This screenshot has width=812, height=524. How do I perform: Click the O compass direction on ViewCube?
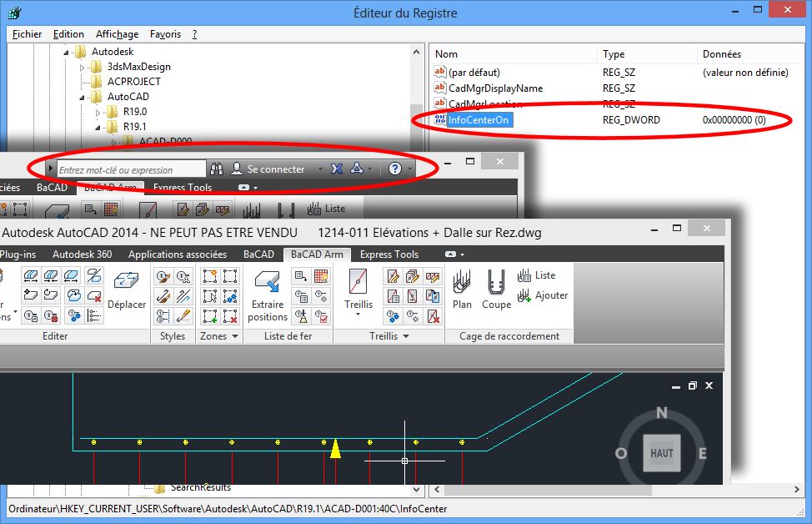[x=620, y=454]
